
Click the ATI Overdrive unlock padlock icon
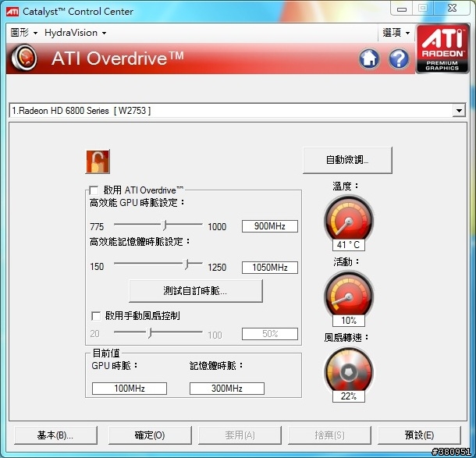(x=98, y=162)
